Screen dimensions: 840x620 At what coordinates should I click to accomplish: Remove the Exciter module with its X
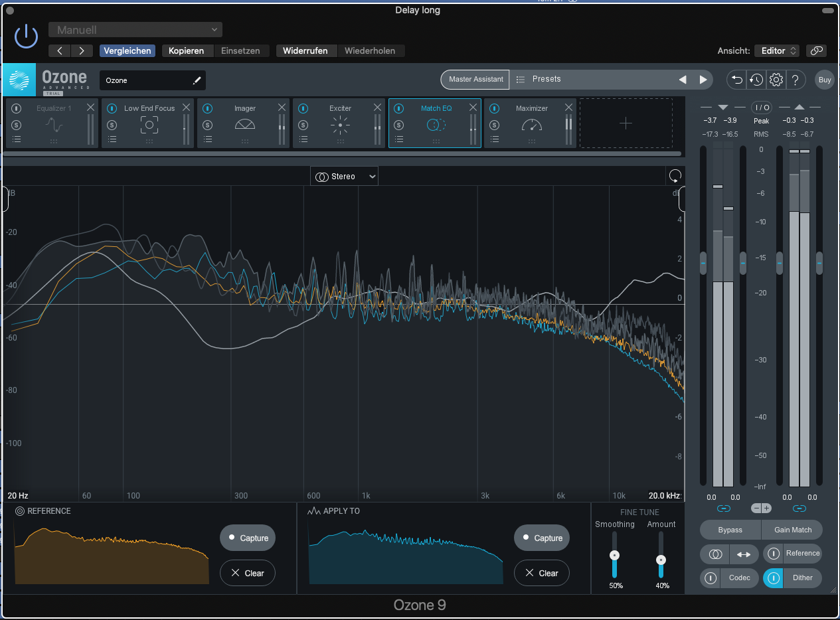click(377, 108)
